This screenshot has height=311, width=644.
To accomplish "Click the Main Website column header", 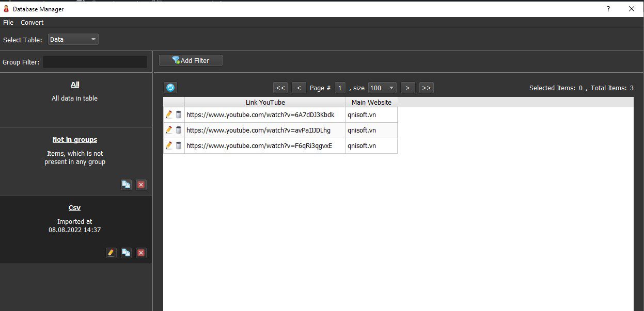I will click(371, 102).
